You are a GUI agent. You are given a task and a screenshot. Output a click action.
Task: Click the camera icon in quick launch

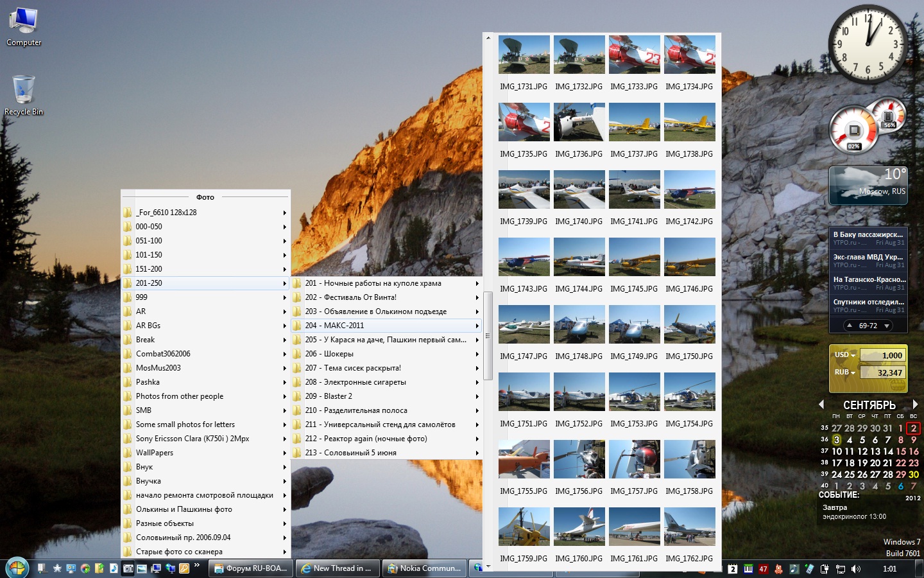128,568
